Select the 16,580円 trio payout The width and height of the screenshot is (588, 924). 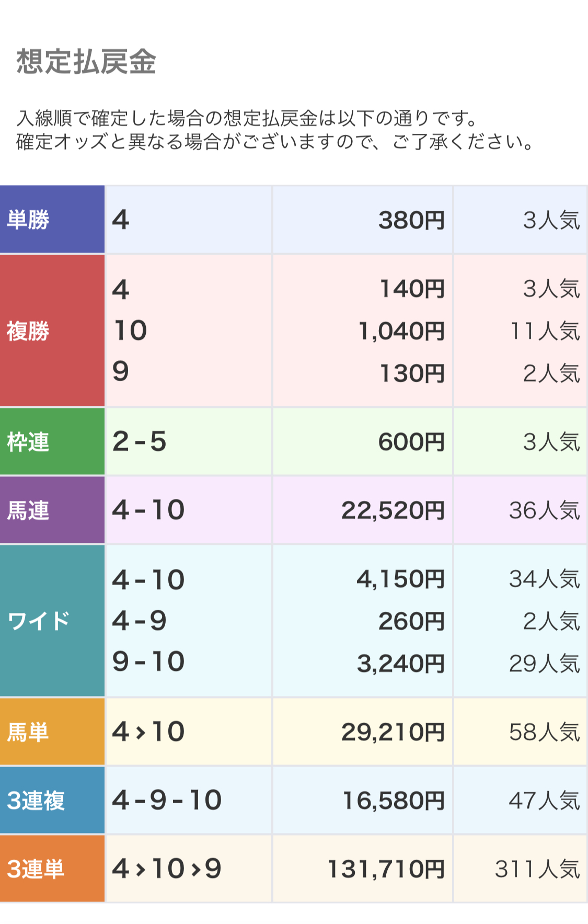pos(393,801)
